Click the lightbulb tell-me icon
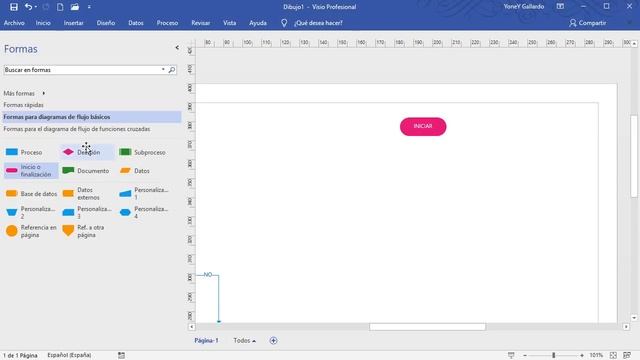This screenshot has width=640, height=360. coord(284,23)
